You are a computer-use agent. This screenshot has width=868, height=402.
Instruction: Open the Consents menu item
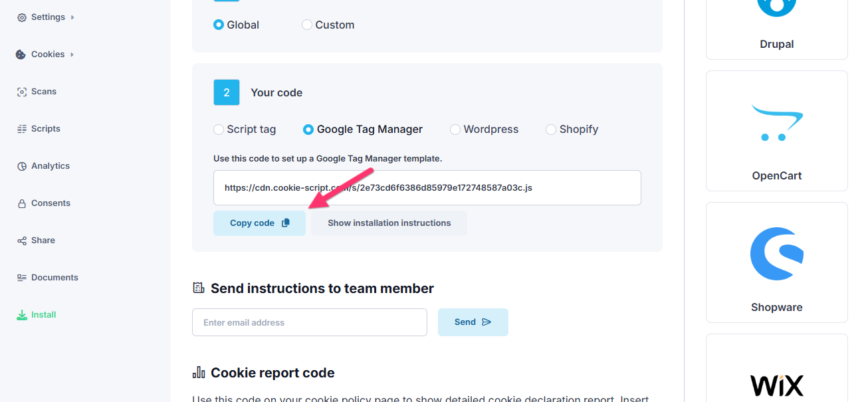tap(51, 203)
